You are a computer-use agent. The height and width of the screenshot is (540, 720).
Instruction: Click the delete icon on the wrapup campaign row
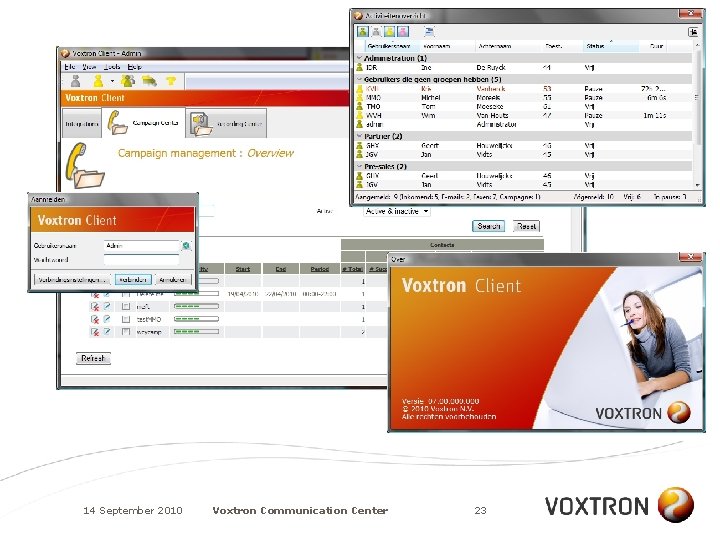point(95,332)
